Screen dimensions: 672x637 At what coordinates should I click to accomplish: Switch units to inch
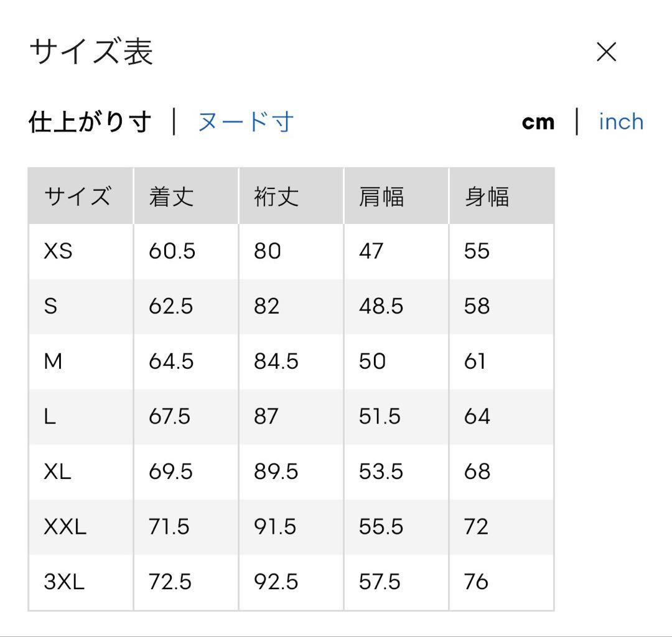[x=621, y=122]
